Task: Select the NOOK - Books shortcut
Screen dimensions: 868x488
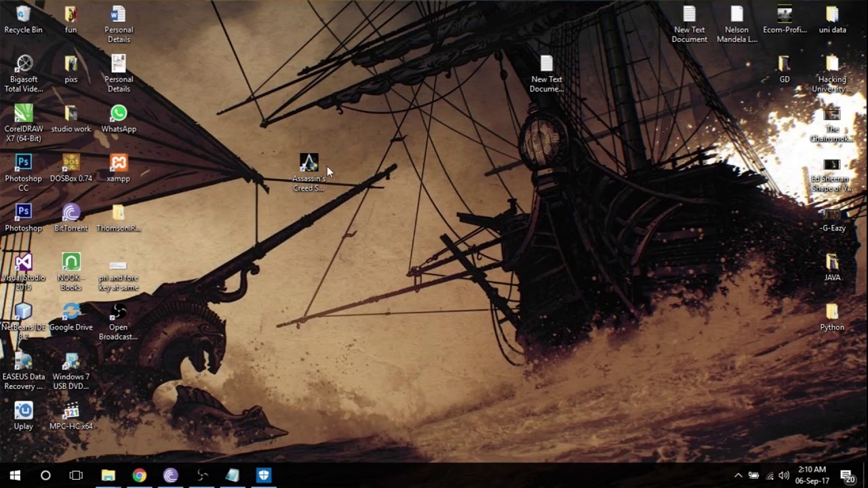Action: click(x=71, y=272)
